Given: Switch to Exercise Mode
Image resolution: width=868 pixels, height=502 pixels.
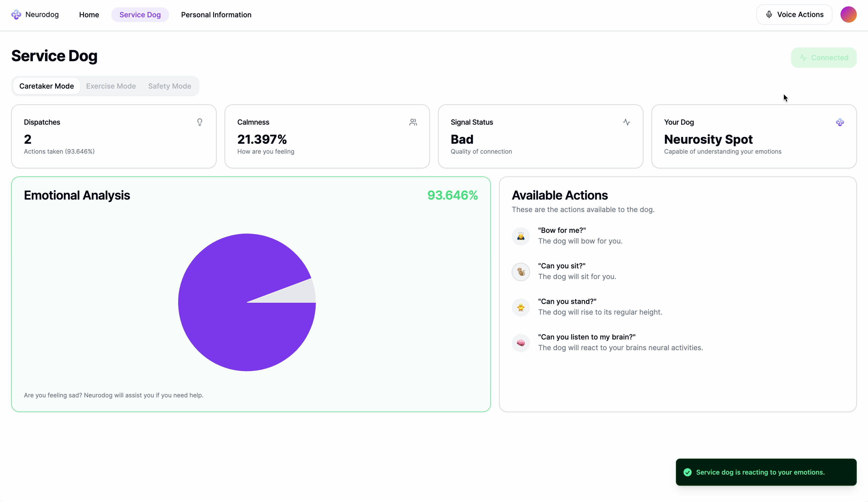Looking at the screenshot, I should click(x=111, y=86).
